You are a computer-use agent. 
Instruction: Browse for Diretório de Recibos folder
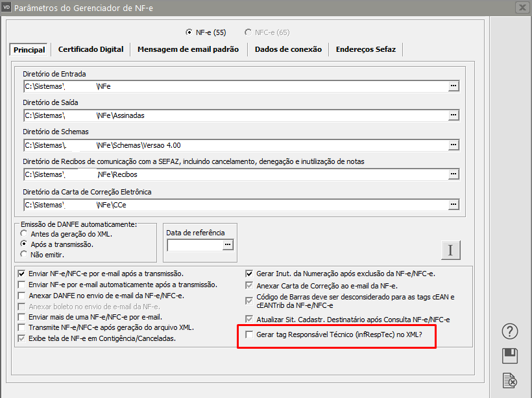tap(453, 174)
